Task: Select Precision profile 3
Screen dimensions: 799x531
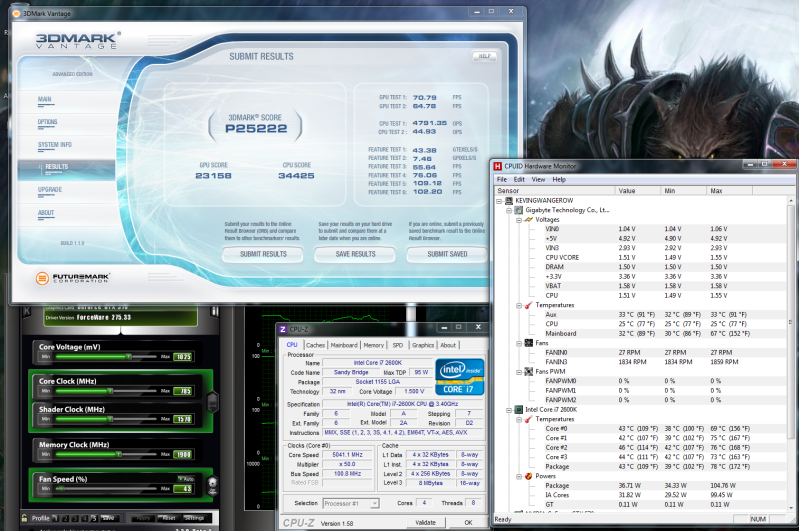Action: (75, 518)
